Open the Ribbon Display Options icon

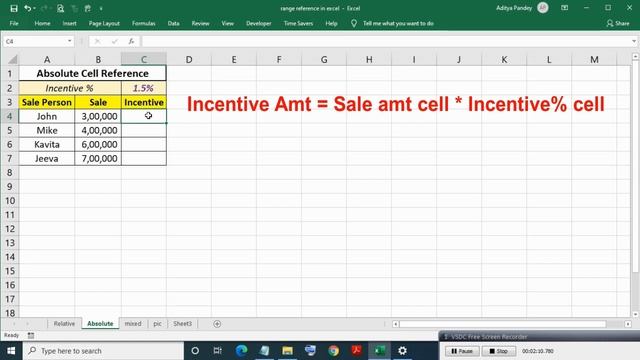click(564, 8)
